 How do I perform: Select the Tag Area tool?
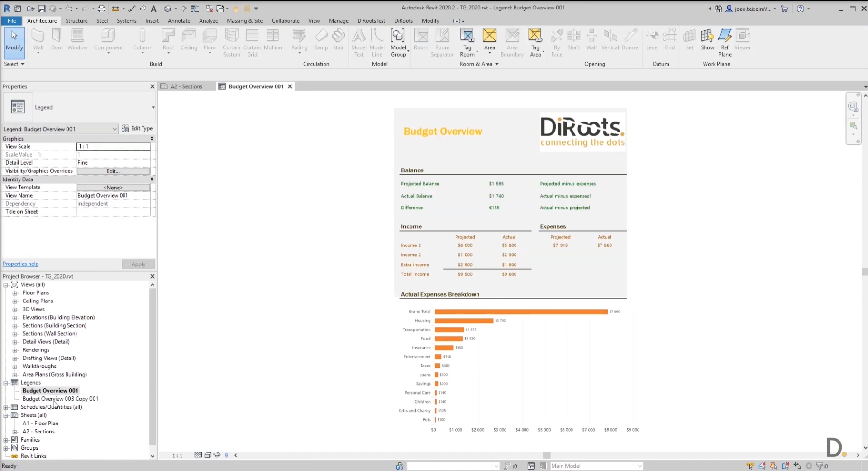[535, 37]
